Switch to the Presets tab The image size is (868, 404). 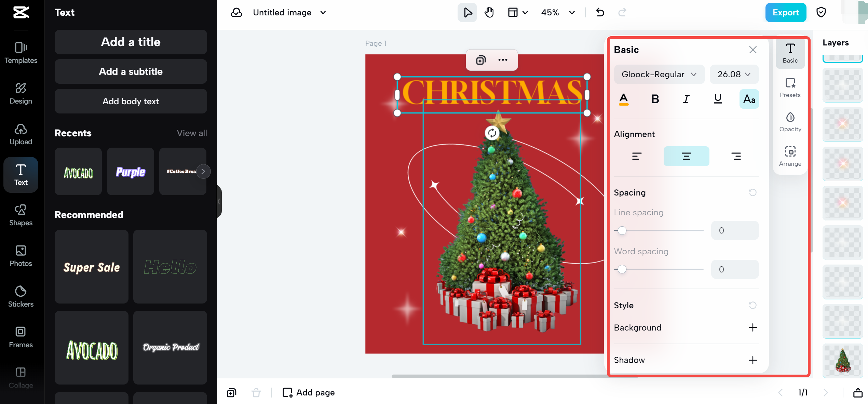[x=790, y=87]
